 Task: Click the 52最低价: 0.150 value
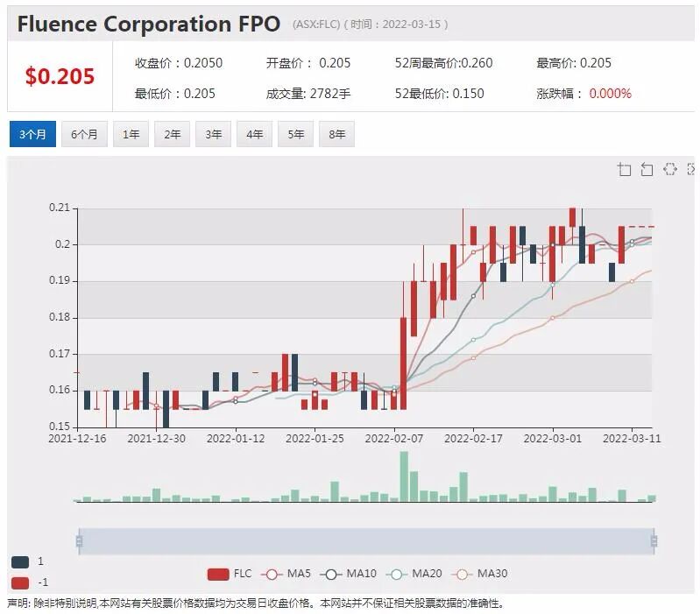pyautogui.click(x=439, y=94)
